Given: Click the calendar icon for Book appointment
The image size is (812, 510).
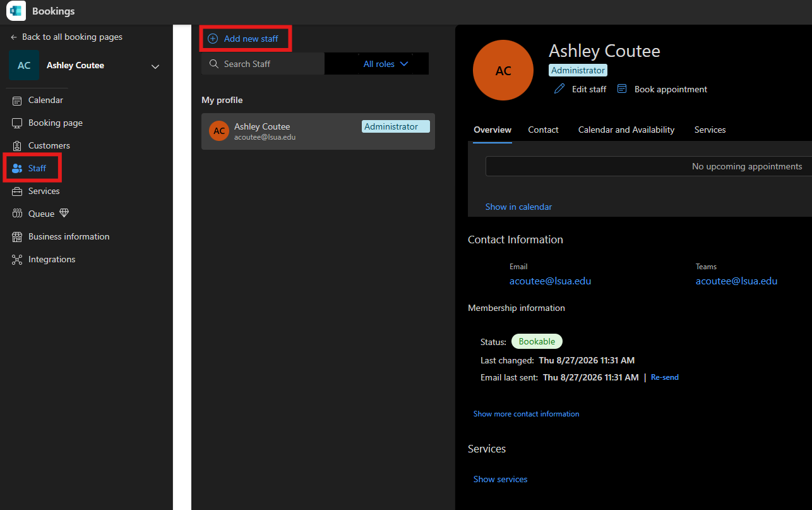Looking at the screenshot, I should click(x=622, y=89).
